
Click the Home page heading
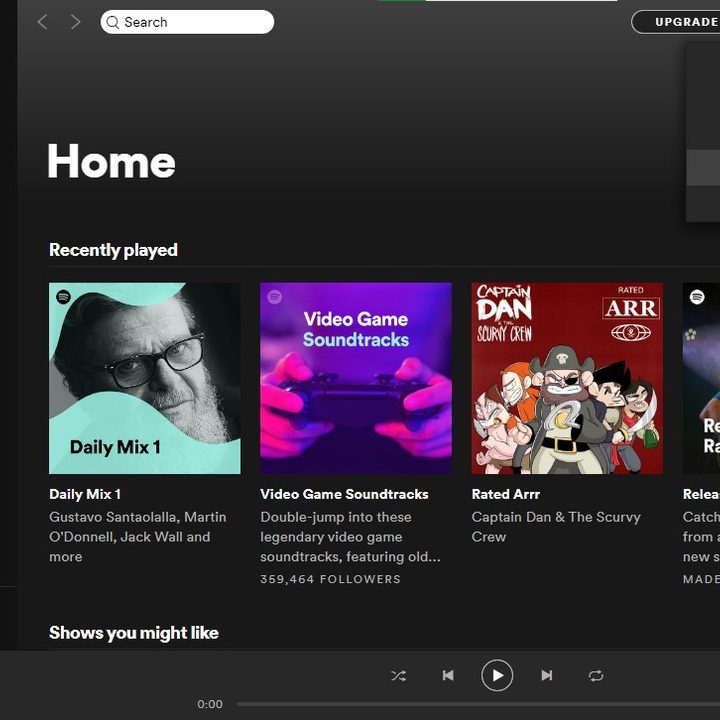coord(112,161)
